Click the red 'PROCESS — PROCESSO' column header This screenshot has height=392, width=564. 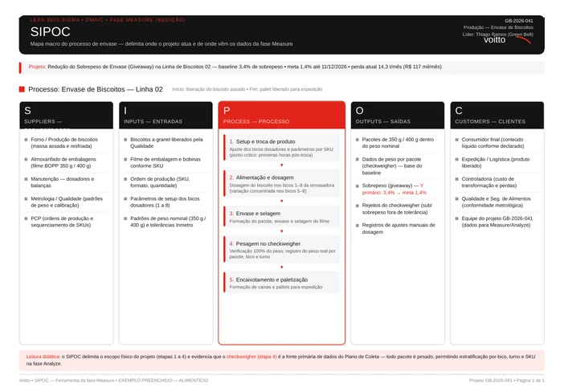click(282, 115)
